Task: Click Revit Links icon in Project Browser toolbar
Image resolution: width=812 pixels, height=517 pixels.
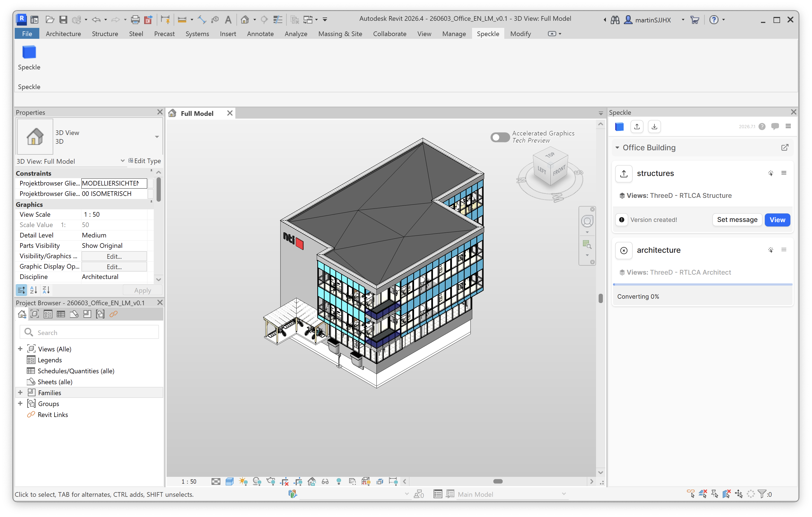Action: [114, 314]
